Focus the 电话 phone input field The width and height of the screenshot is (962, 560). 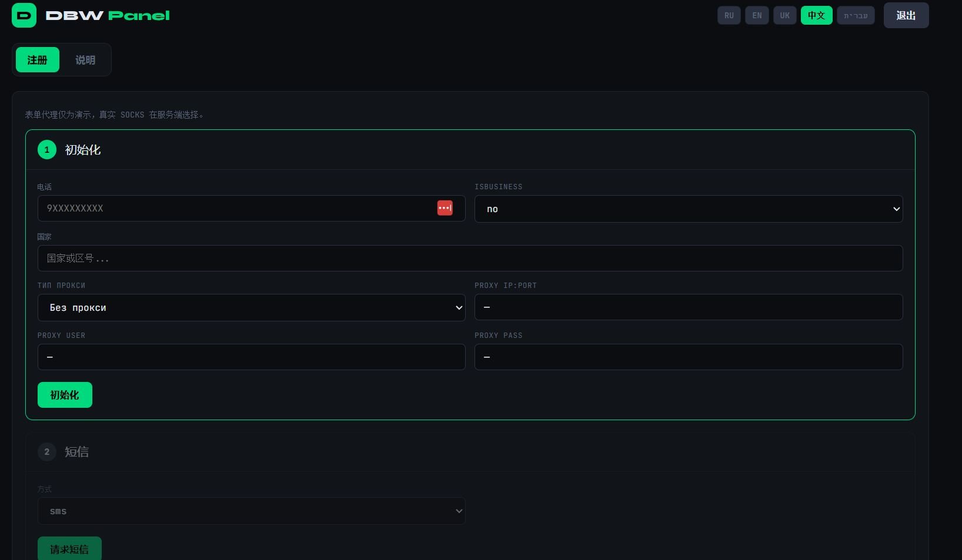point(252,208)
